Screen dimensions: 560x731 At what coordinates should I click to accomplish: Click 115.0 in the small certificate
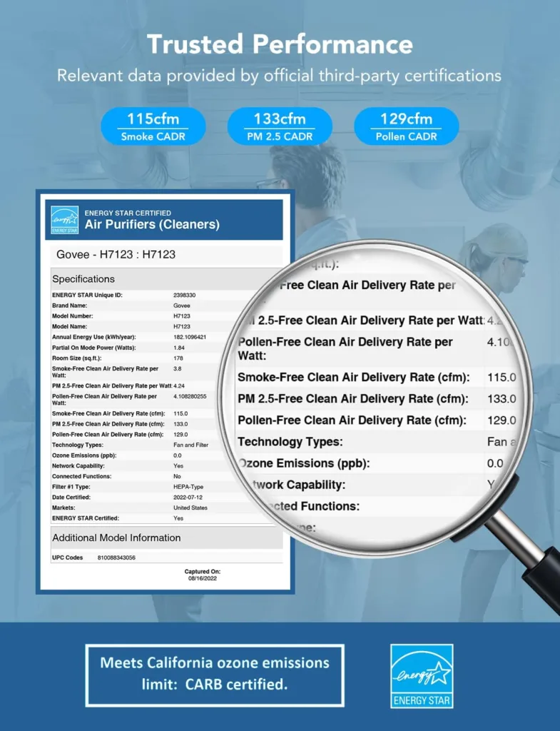click(180, 413)
